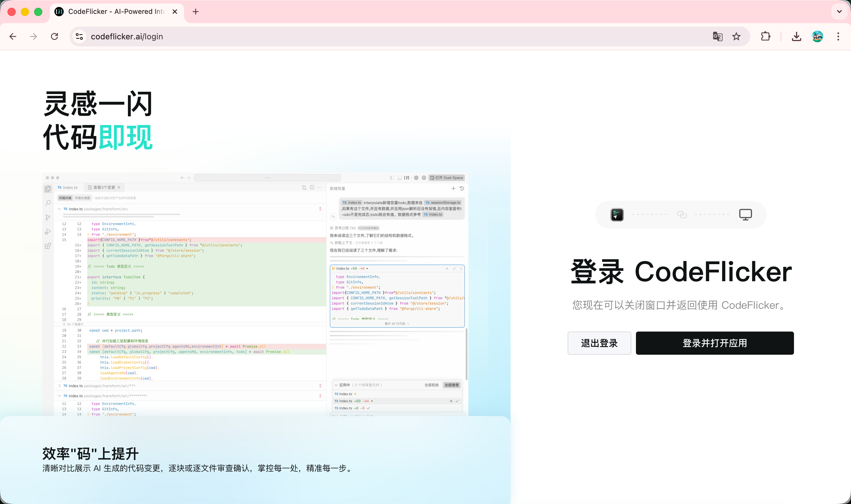Reload the current page
Image resolution: width=851 pixels, height=504 pixels.
tap(54, 36)
